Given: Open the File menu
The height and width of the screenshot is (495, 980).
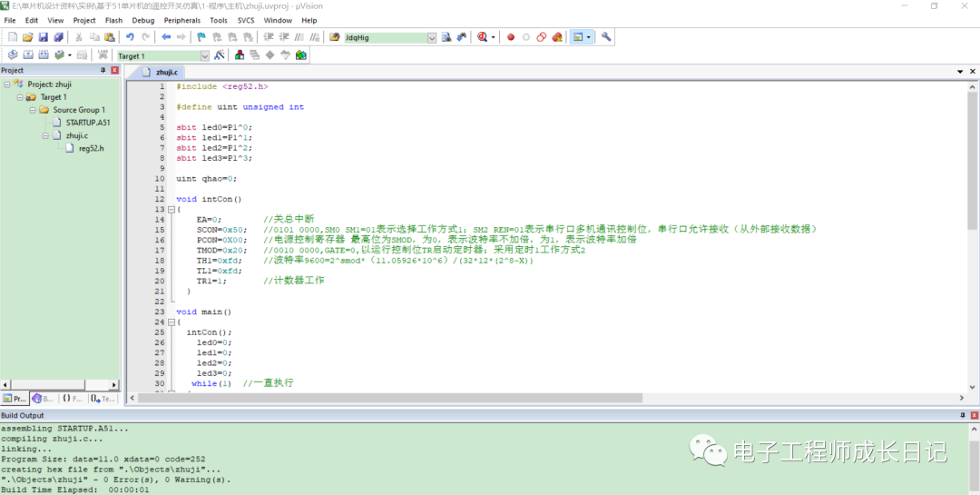Looking at the screenshot, I should [10, 20].
